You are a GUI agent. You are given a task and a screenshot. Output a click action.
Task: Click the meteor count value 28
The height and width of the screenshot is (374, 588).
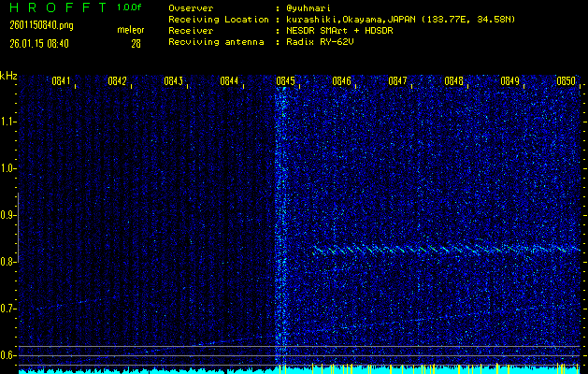pyautogui.click(x=136, y=43)
